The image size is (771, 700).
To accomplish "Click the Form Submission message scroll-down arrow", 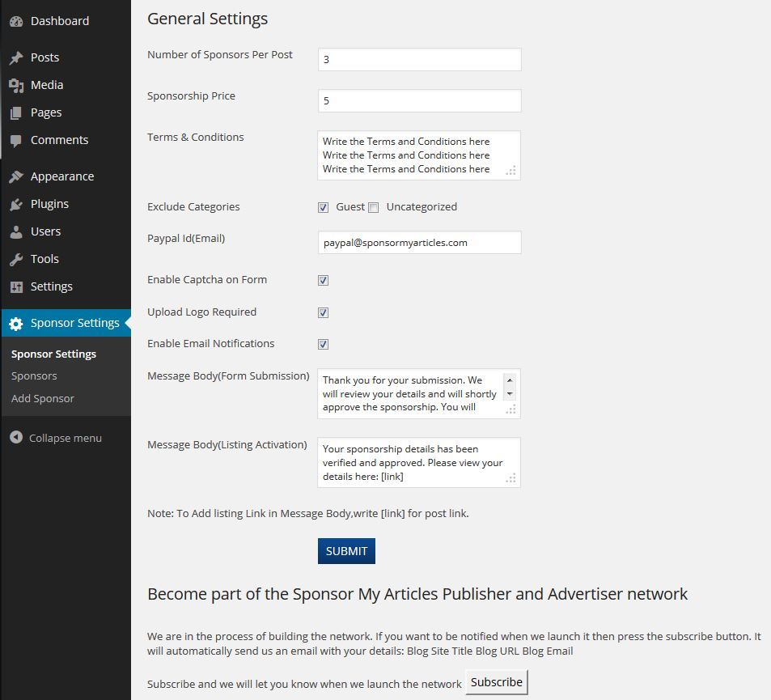I will [510, 394].
